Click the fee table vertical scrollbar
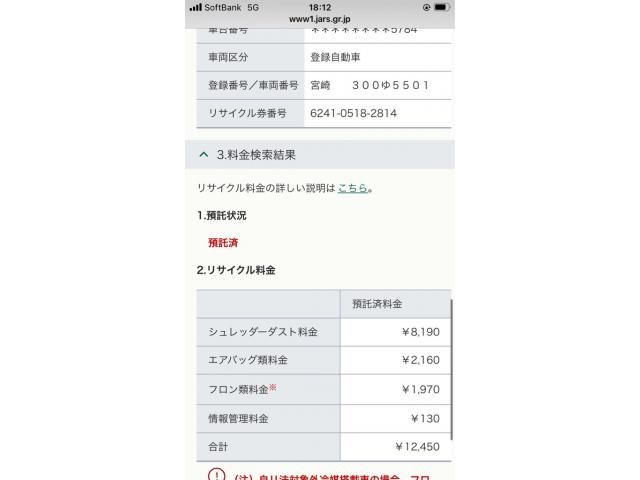 tap(451, 369)
